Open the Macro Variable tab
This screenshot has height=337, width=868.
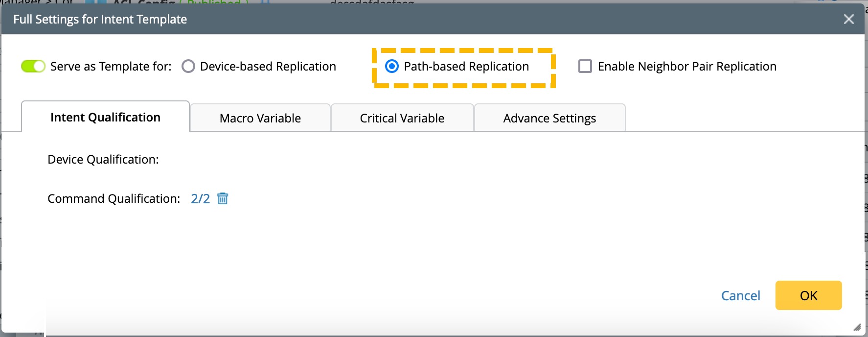pyautogui.click(x=260, y=118)
